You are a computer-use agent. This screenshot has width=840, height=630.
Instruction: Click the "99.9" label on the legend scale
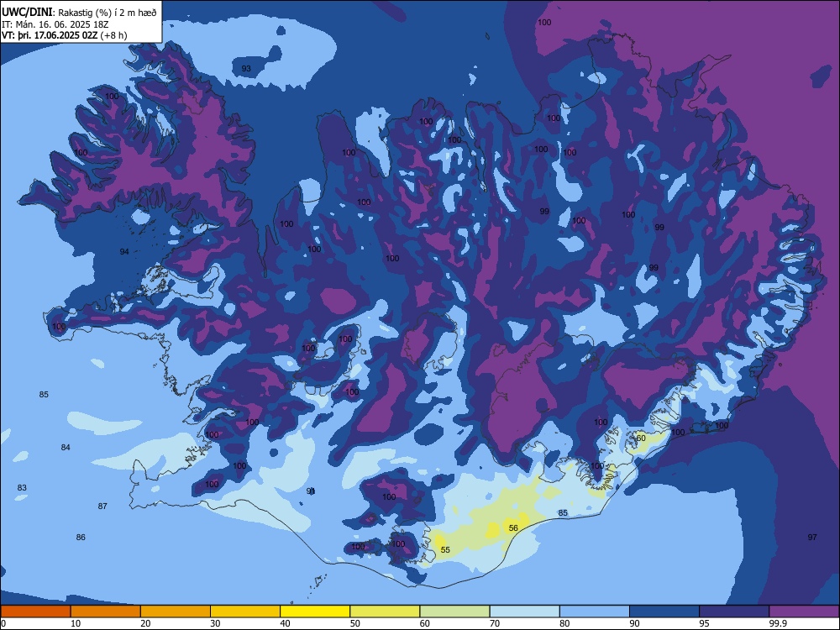pyautogui.click(x=777, y=623)
